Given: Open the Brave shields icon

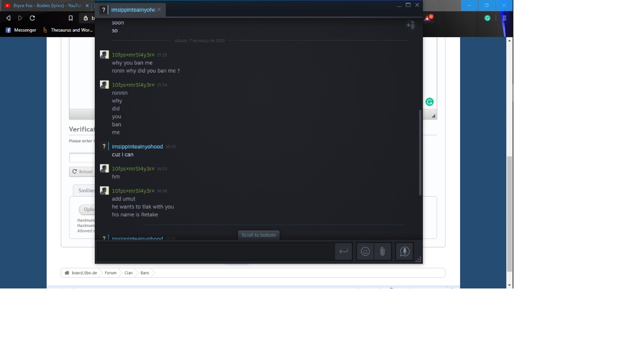Looking at the screenshot, I should [x=428, y=18].
